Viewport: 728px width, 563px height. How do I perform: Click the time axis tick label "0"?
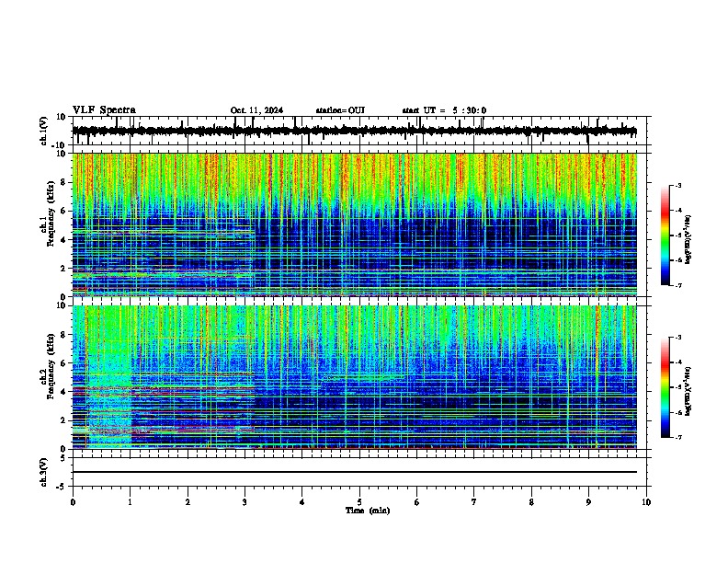[73, 502]
